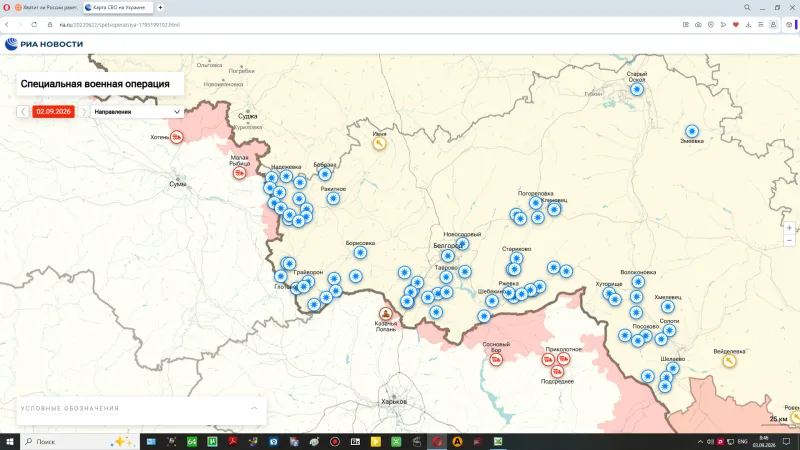Zoom in the map with plus button

pyautogui.click(x=789, y=228)
